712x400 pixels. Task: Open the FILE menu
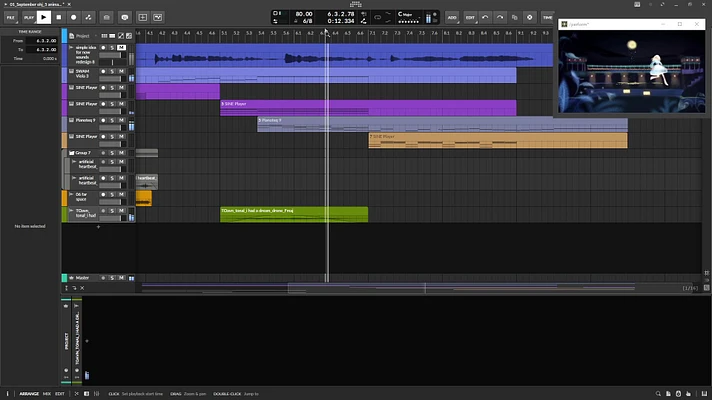10,17
